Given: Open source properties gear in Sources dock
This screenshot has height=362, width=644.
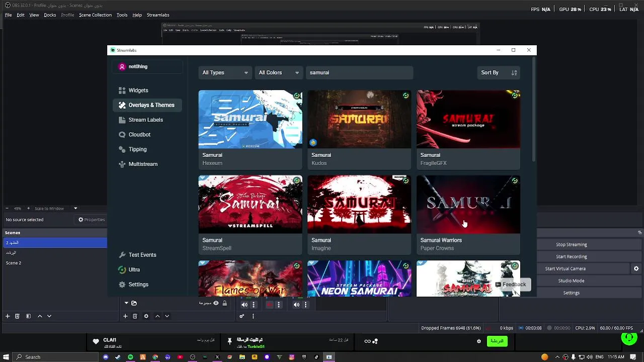Looking at the screenshot, I should tap(146, 316).
